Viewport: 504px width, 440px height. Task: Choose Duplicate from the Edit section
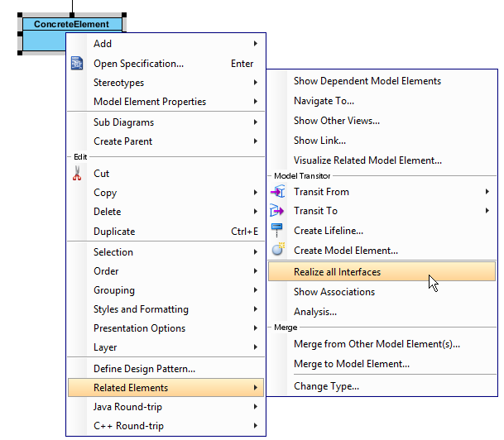click(166, 232)
